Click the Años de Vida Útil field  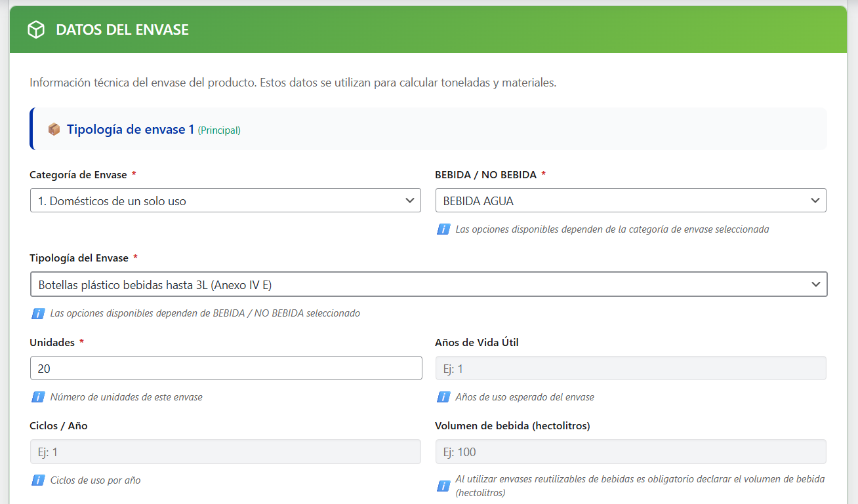(x=631, y=368)
